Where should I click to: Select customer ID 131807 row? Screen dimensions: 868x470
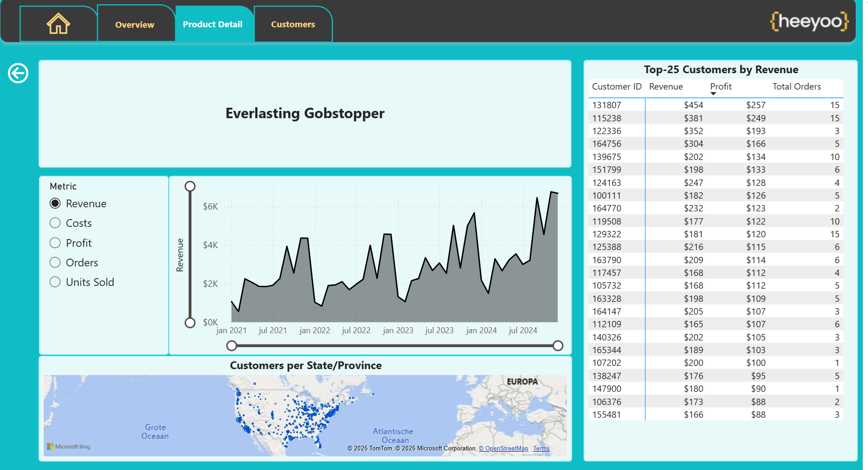coord(716,105)
